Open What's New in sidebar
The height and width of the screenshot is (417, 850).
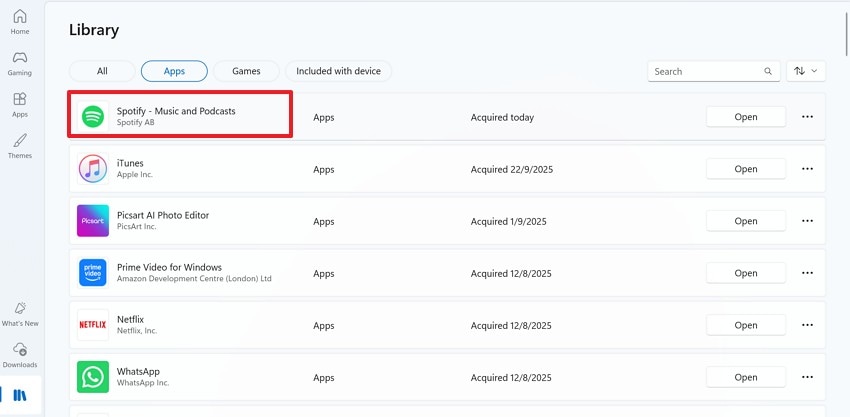20,313
